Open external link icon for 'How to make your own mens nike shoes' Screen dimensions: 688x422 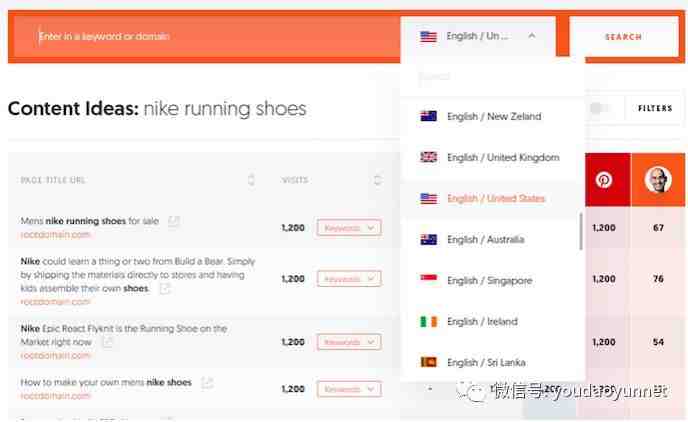point(207,383)
